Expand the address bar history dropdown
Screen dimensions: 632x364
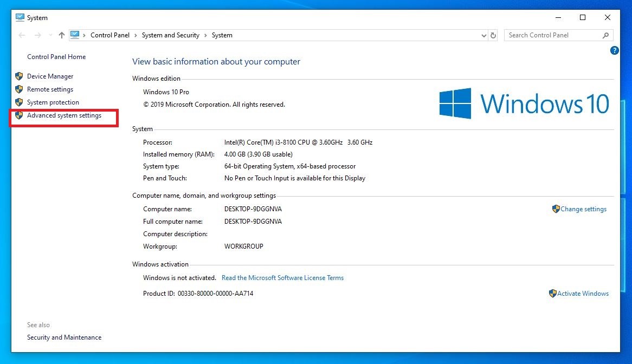(484, 35)
